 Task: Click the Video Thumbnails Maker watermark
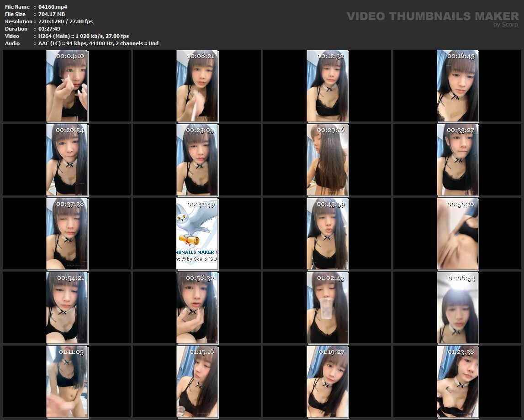pyautogui.click(x=432, y=16)
